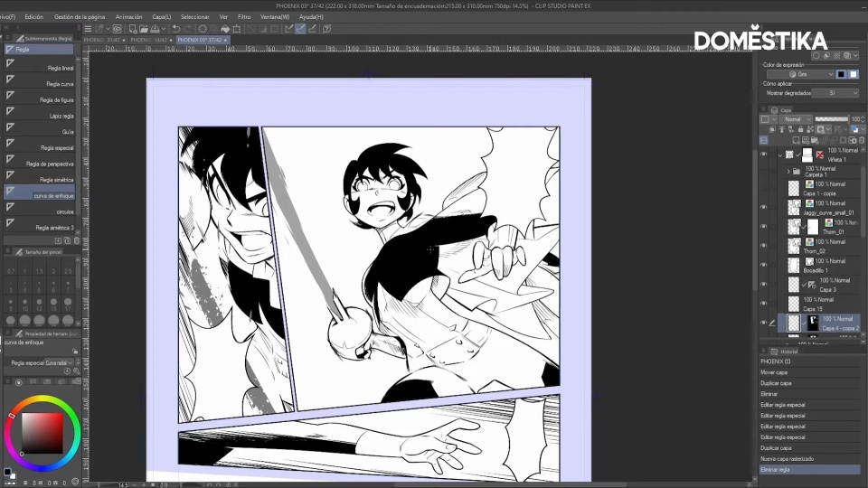Click the delete layer trash icon
Screen dimensions: 868x488
click(x=862, y=140)
